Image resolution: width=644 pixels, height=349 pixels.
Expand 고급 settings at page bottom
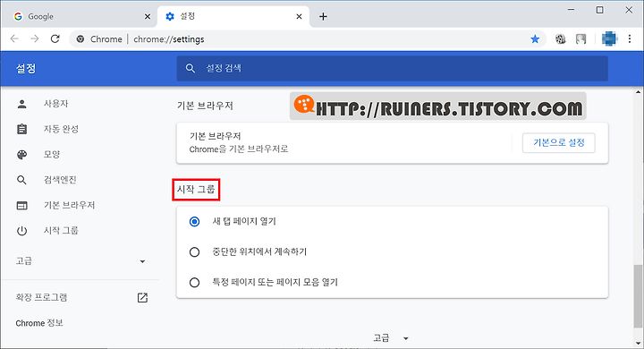coord(391,338)
